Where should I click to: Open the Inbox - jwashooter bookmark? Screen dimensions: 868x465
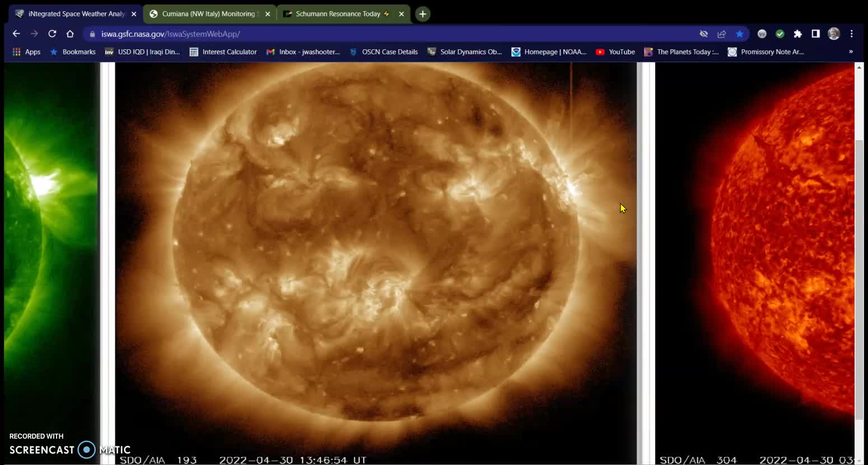[303, 52]
